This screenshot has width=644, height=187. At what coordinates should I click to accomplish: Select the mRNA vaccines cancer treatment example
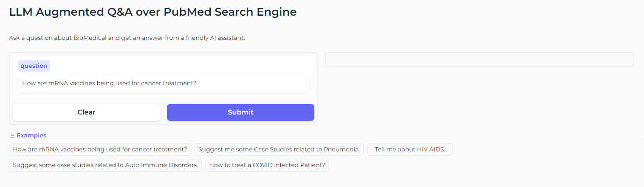(x=100, y=150)
